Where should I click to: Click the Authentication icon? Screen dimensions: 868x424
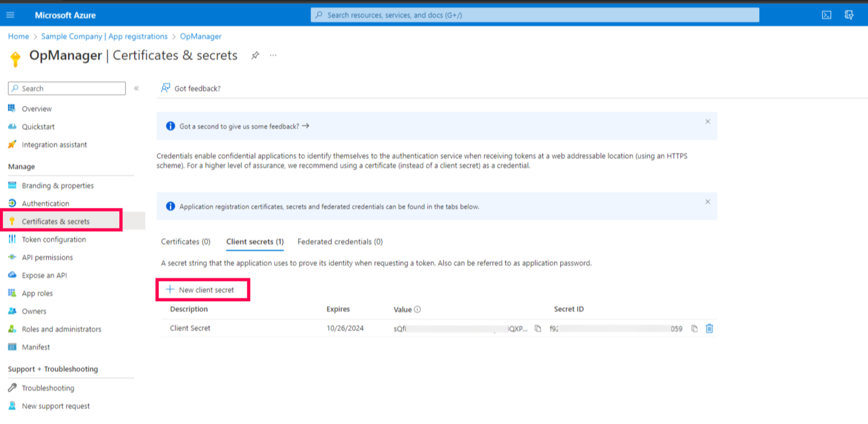tap(12, 204)
